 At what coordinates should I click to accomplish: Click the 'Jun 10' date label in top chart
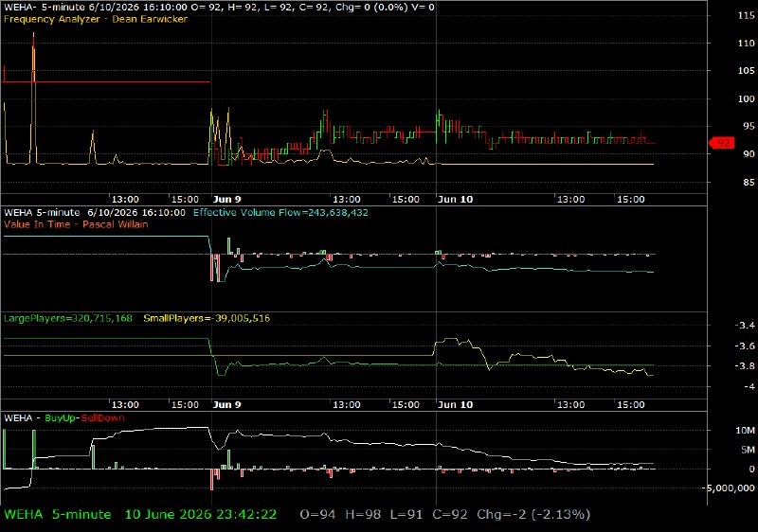pyautogui.click(x=455, y=200)
